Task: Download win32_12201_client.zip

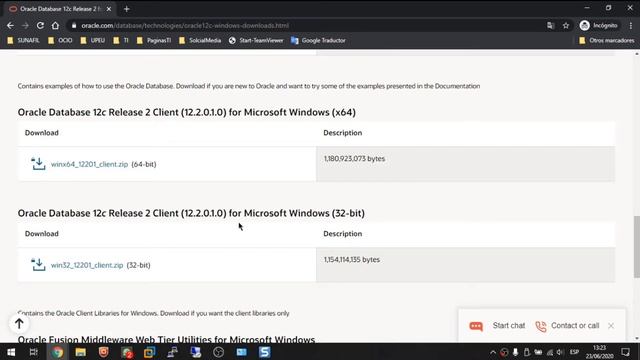Action: [87, 265]
